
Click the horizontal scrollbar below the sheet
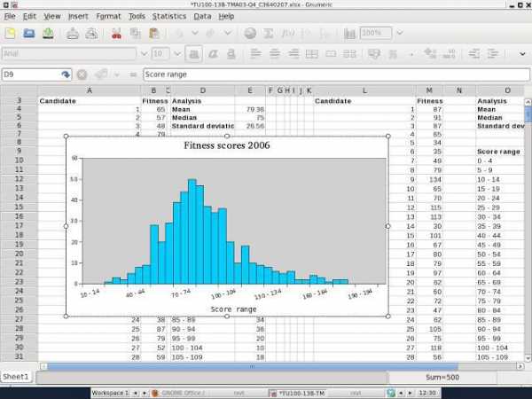[x=266, y=366]
